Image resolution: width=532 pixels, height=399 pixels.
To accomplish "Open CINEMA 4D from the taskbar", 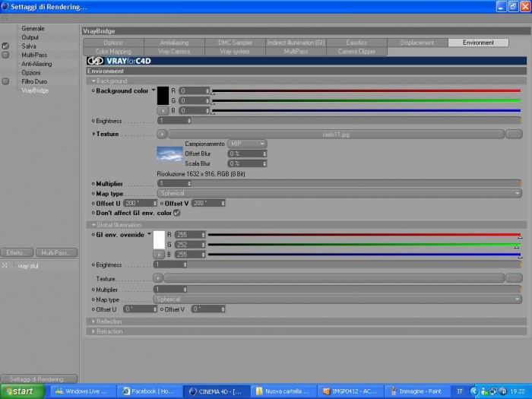I will pyautogui.click(x=217, y=391).
